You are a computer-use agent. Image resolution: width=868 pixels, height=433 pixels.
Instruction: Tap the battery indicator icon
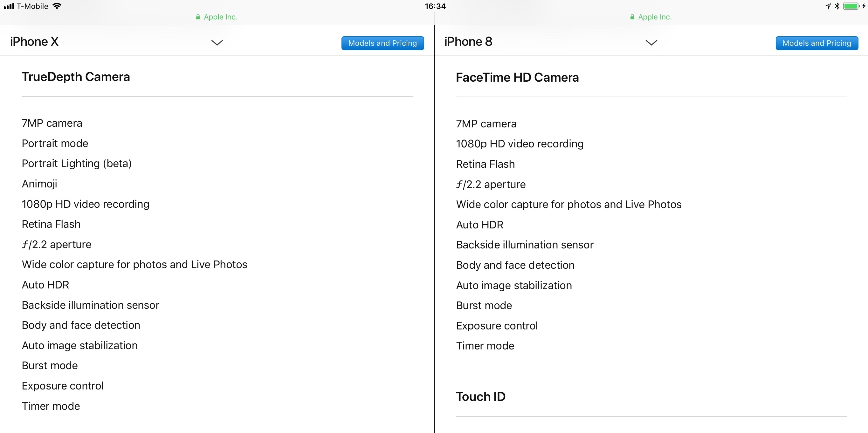click(x=851, y=6)
